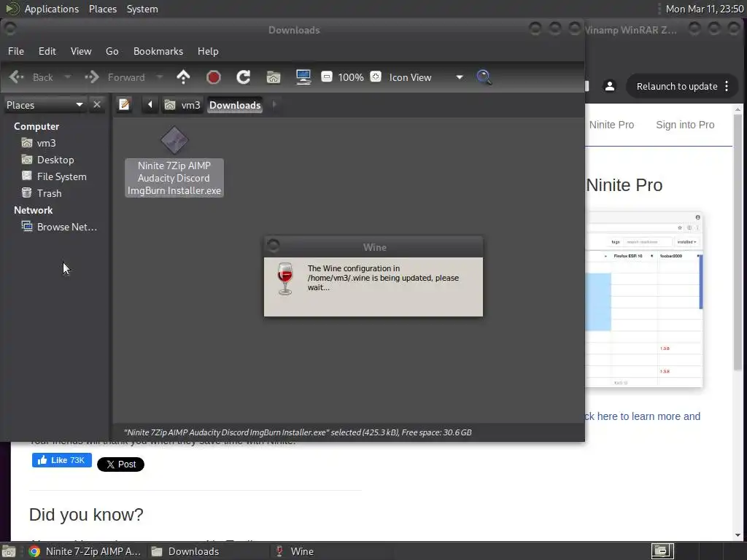Click the red Stop loading icon
Image resolution: width=747 pixels, height=560 pixels.
[x=214, y=77]
